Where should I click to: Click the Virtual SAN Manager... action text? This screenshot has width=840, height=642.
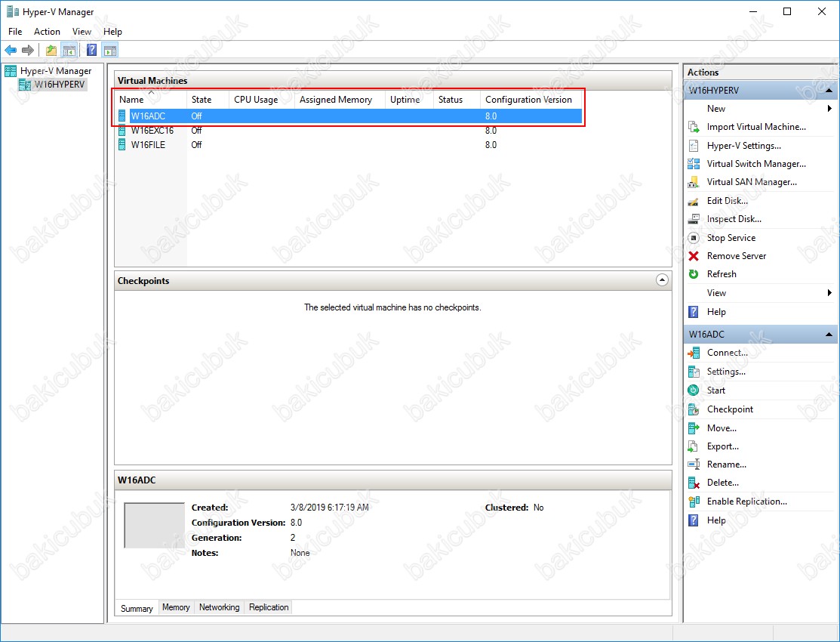[752, 182]
